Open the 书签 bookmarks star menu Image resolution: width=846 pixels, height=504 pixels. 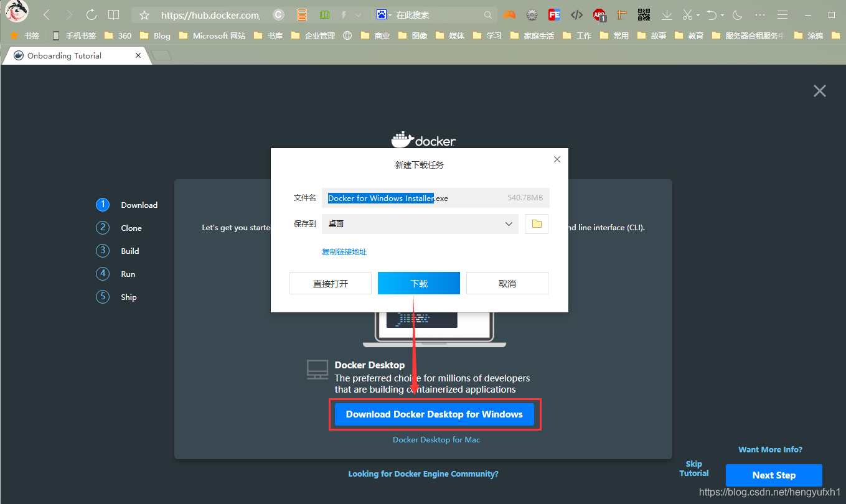pyautogui.click(x=24, y=35)
